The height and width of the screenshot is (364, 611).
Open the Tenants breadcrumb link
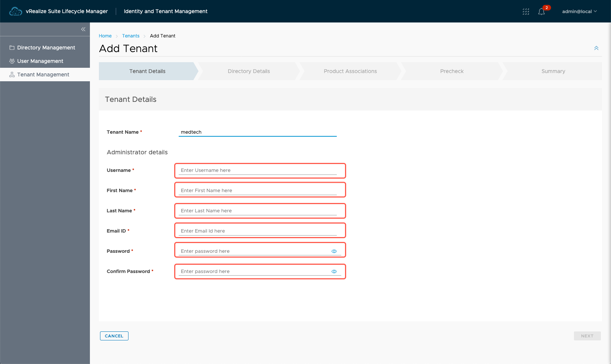131,36
